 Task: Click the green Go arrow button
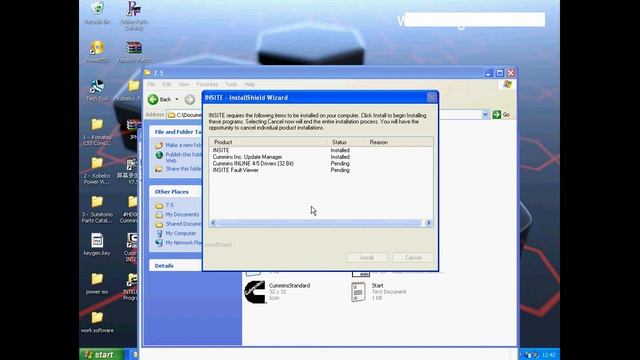point(496,115)
